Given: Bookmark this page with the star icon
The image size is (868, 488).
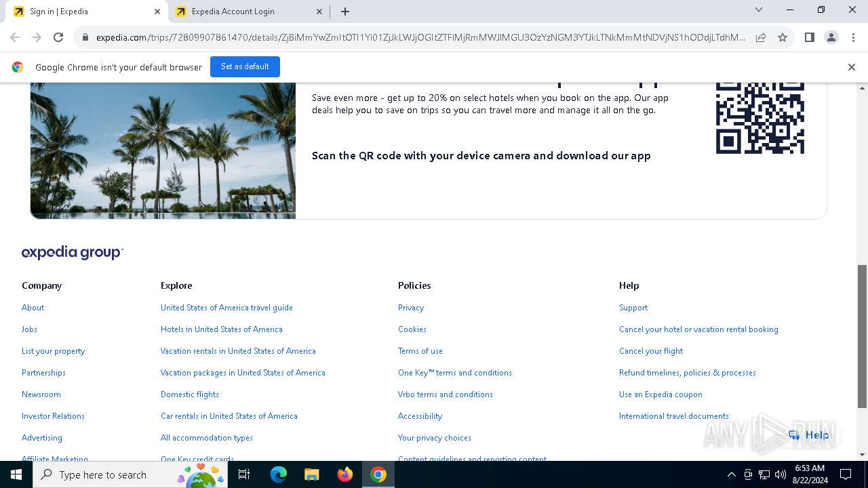Looking at the screenshot, I should coord(783,37).
